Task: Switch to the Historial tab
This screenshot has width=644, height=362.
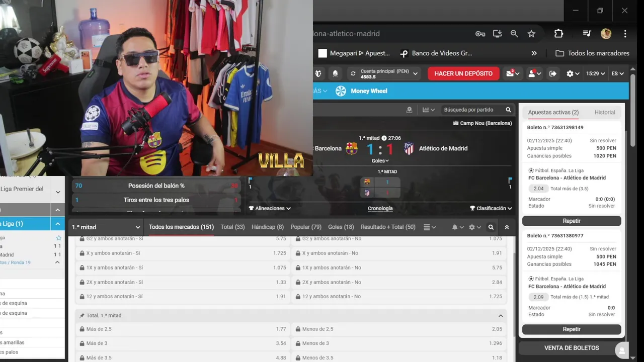Action: tap(605, 113)
